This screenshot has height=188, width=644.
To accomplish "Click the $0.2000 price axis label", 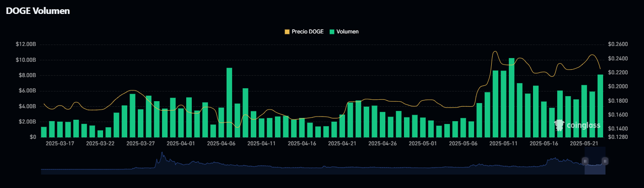I will (x=618, y=87).
